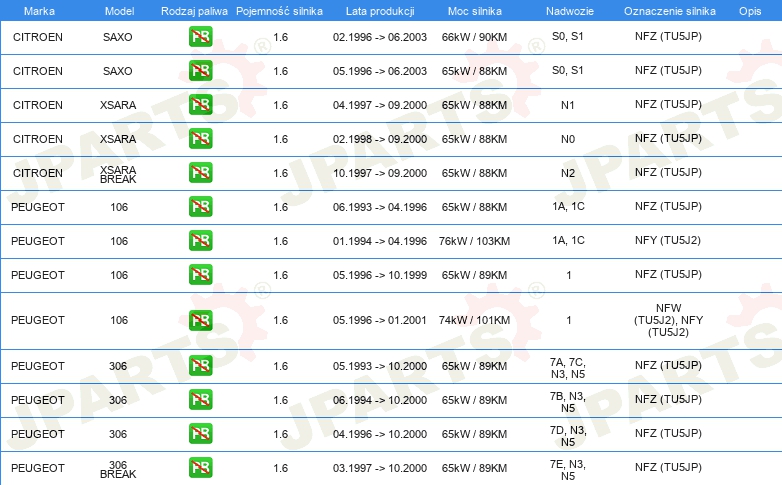782x485 pixels.
Task: Click engine code in the 76kW / 103KM row
Action: [x=668, y=240]
